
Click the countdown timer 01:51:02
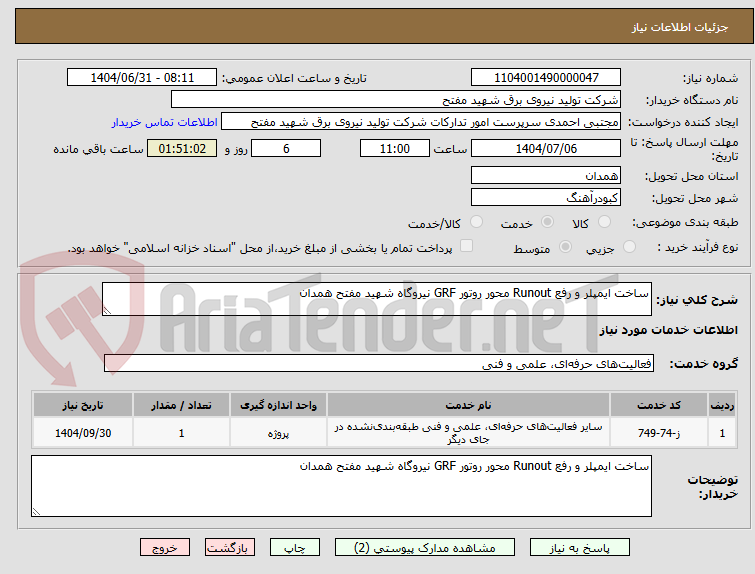point(182,148)
